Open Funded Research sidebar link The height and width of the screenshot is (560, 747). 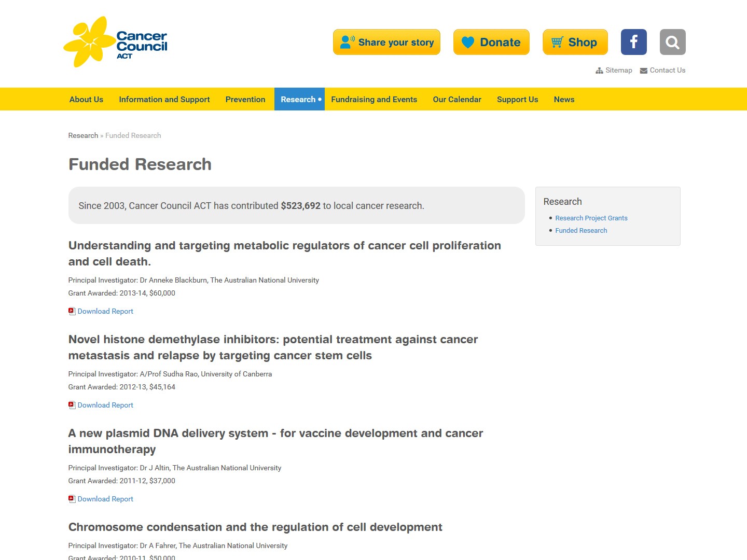pyautogui.click(x=581, y=231)
